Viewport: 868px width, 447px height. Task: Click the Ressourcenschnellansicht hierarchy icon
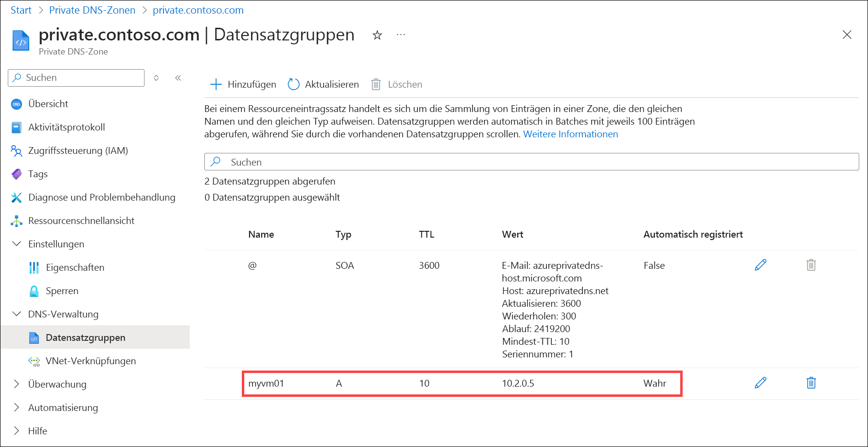(x=17, y=221)
